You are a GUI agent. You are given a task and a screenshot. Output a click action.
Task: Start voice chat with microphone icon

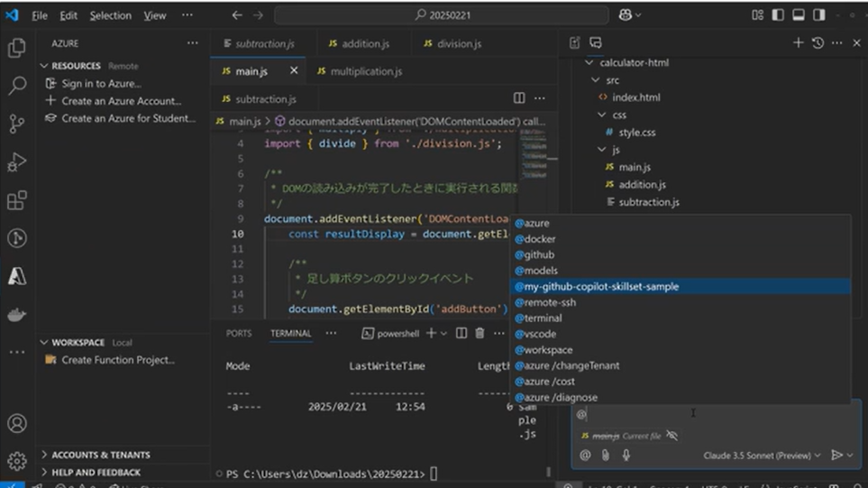coord(626,455)
